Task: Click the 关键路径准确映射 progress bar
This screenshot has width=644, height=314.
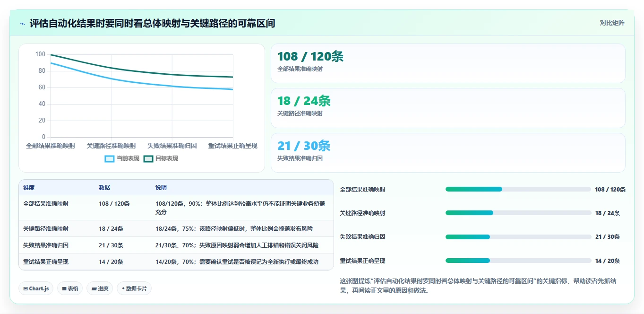Action: (518, 213)
